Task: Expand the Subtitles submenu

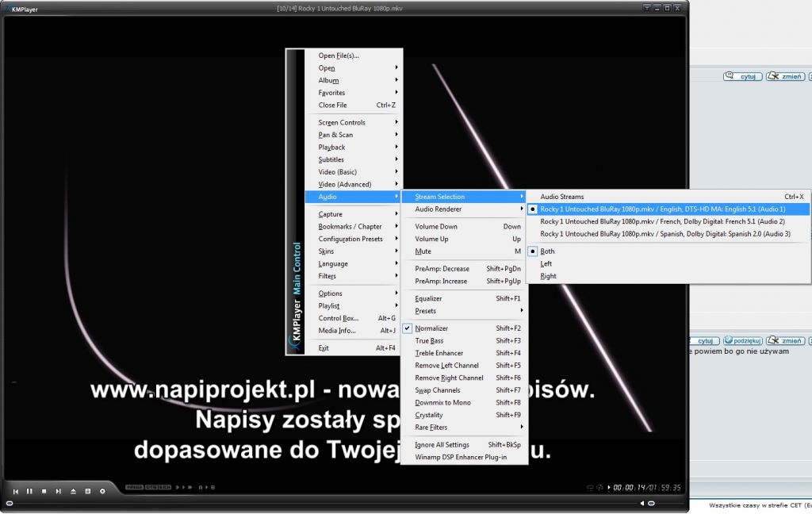Action: pos(353,159)
